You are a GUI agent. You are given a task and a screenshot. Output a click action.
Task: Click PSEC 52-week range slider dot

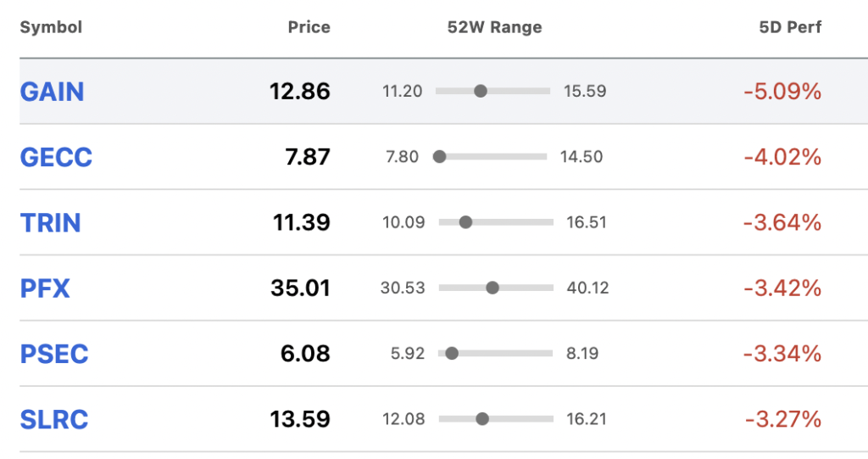(452, 353)
